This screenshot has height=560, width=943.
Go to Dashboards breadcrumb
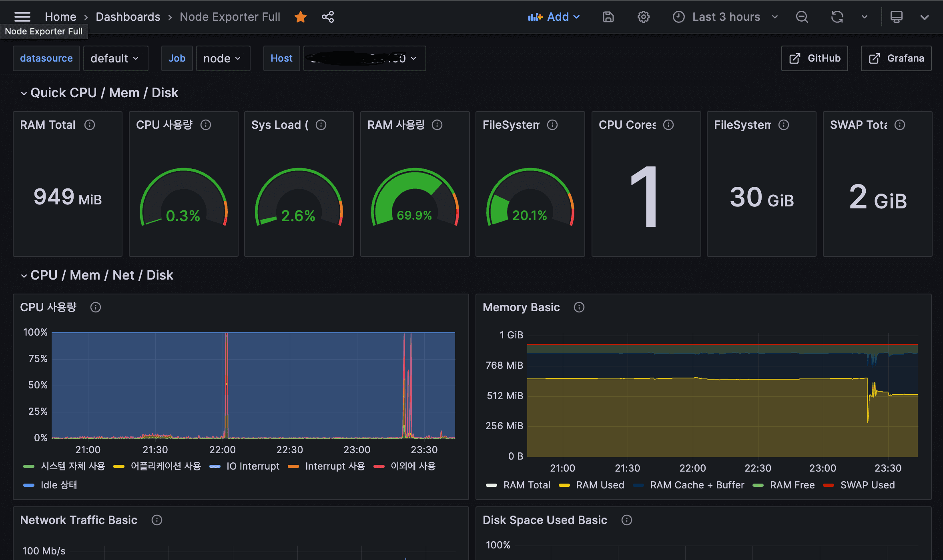[x=128, y=17]
